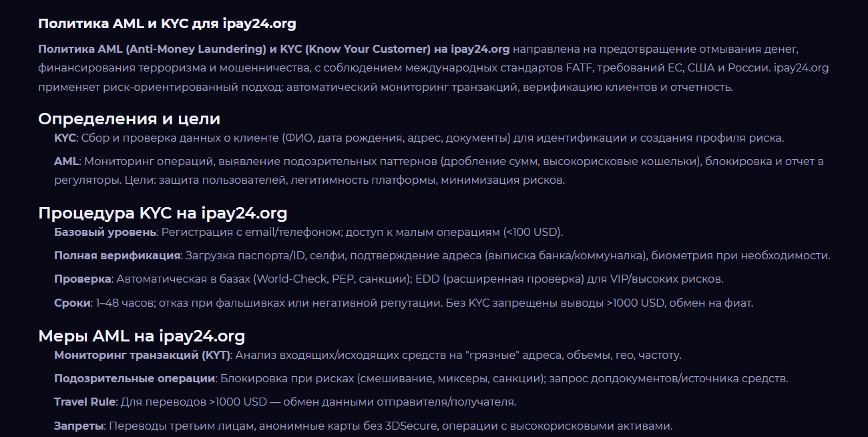This screenshot has width=868, height=437.
Task: Click the 'Запреты' bold label
Action: pos(79,426)
